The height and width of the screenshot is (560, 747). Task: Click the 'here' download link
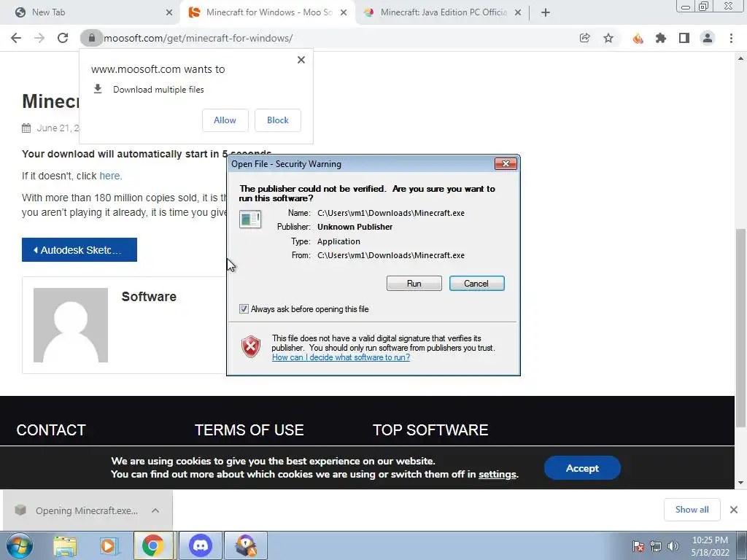pyautogui.click(x=109, y=176)
